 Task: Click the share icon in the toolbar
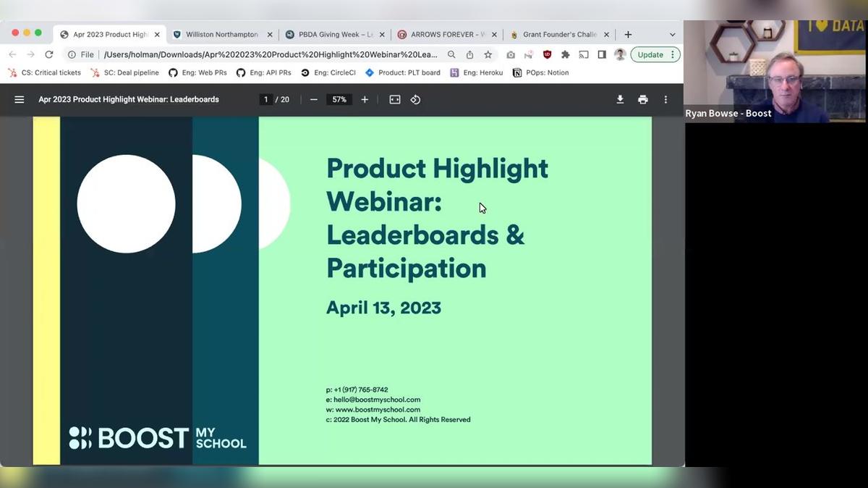pos(469,54)
